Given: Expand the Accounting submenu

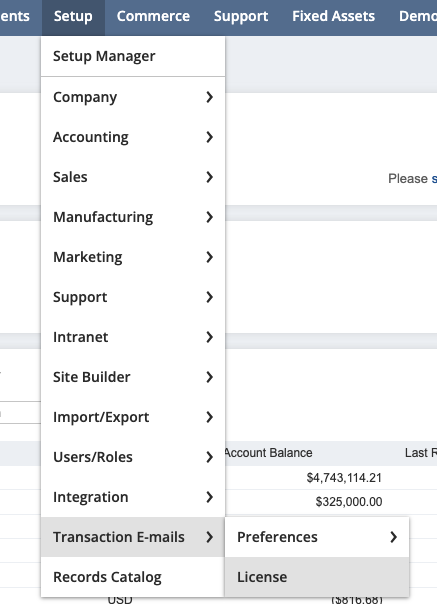Looking at the screenshot, I should coord(133,137).
